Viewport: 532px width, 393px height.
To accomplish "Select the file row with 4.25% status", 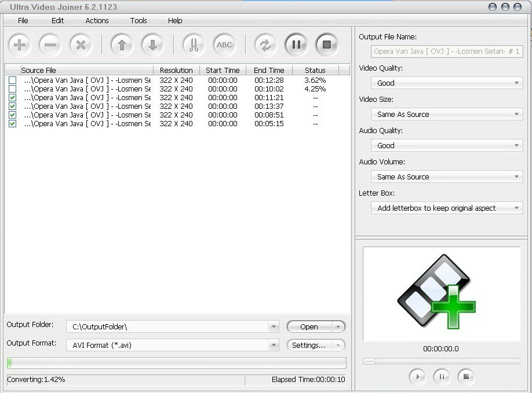I will (x=176, y=89).
